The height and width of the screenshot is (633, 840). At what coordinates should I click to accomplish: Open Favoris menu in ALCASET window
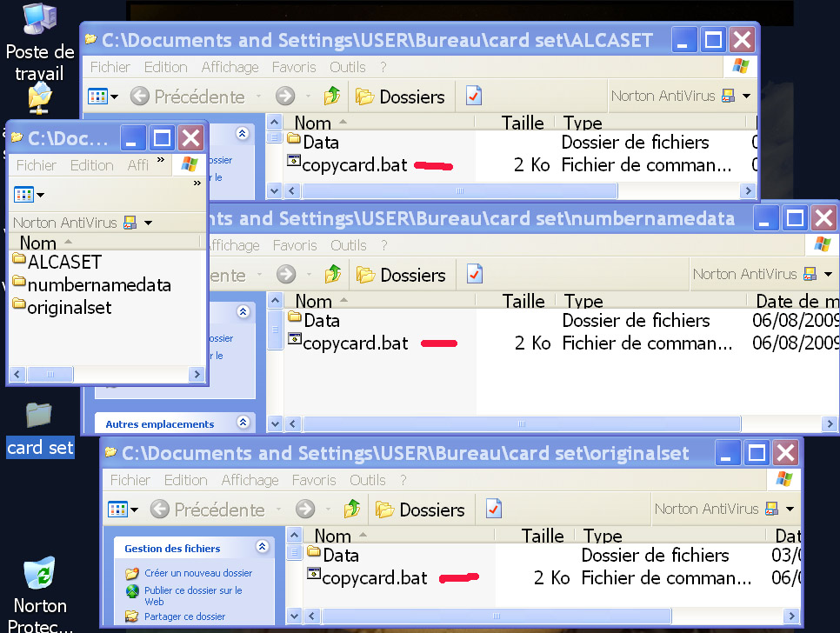(x=294, y=67)
